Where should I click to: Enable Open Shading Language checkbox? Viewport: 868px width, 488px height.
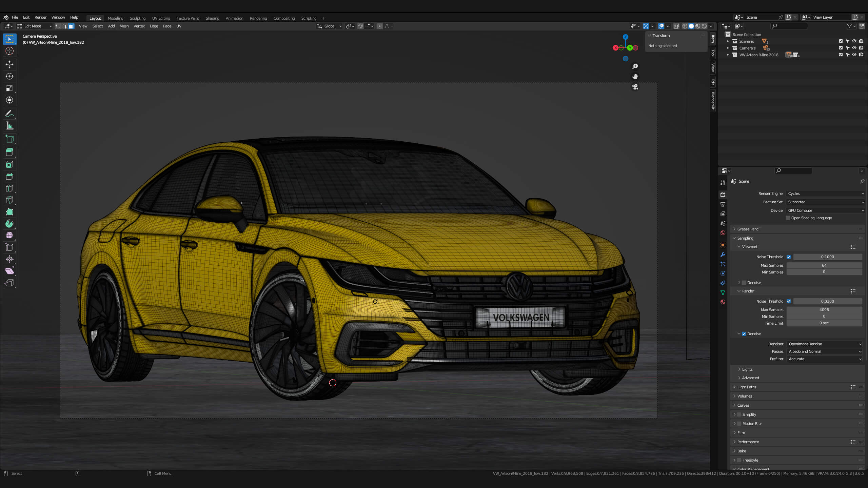pos(788,218)
